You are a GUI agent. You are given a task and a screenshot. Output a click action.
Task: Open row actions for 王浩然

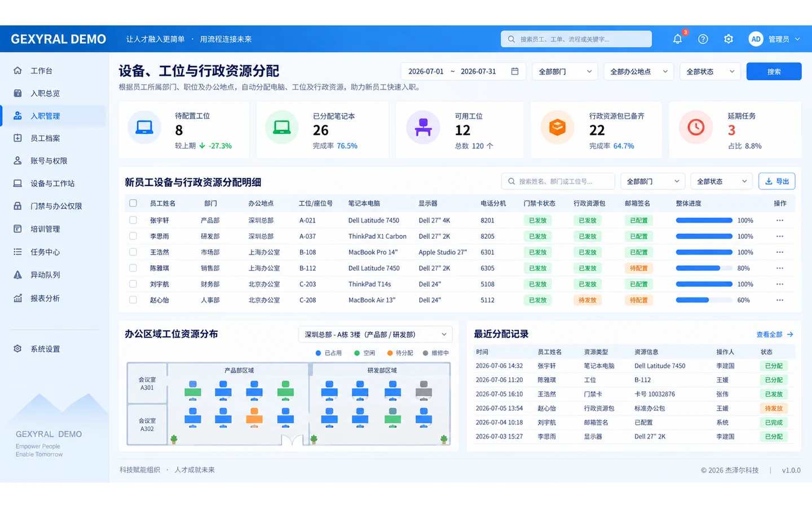(780, 252)
